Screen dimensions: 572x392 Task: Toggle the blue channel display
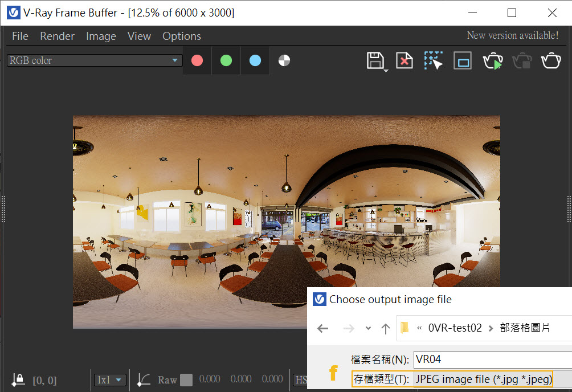(254, 60)
